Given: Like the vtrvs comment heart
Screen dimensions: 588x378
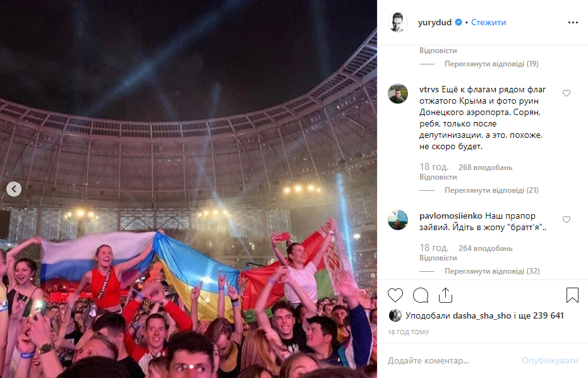Looking at the screenshot, I should [567, 93].
